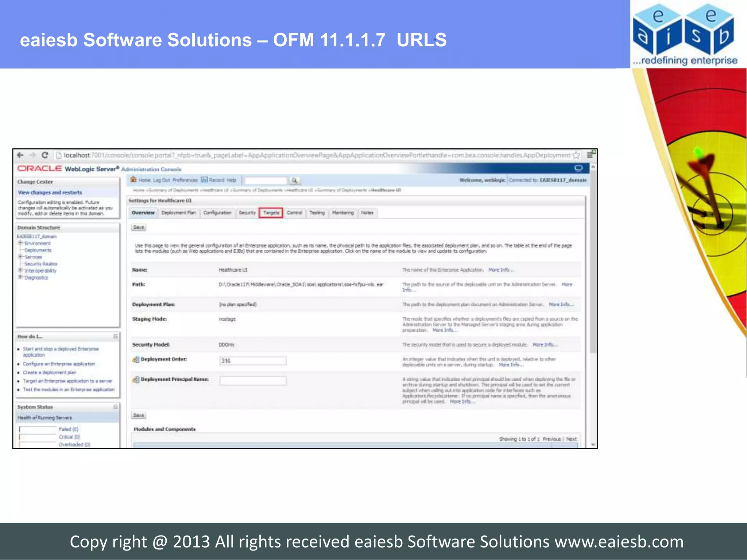Click the Save button above Modules and Components

point(139,415)
